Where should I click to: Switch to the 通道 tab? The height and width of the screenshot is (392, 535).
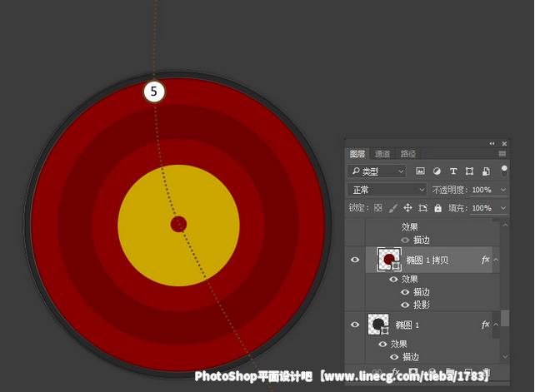pos(382,154)
